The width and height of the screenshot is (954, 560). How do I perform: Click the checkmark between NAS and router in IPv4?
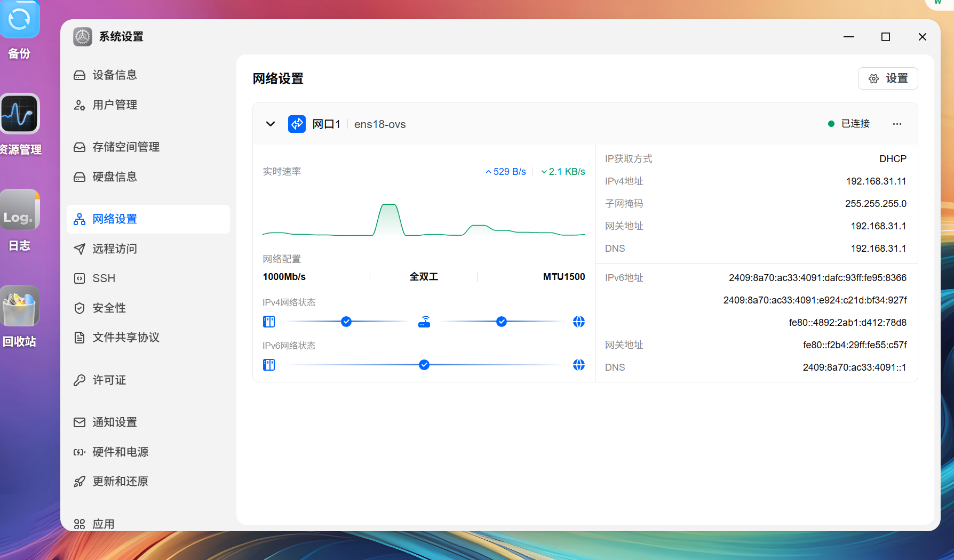[x=346, y=322]
